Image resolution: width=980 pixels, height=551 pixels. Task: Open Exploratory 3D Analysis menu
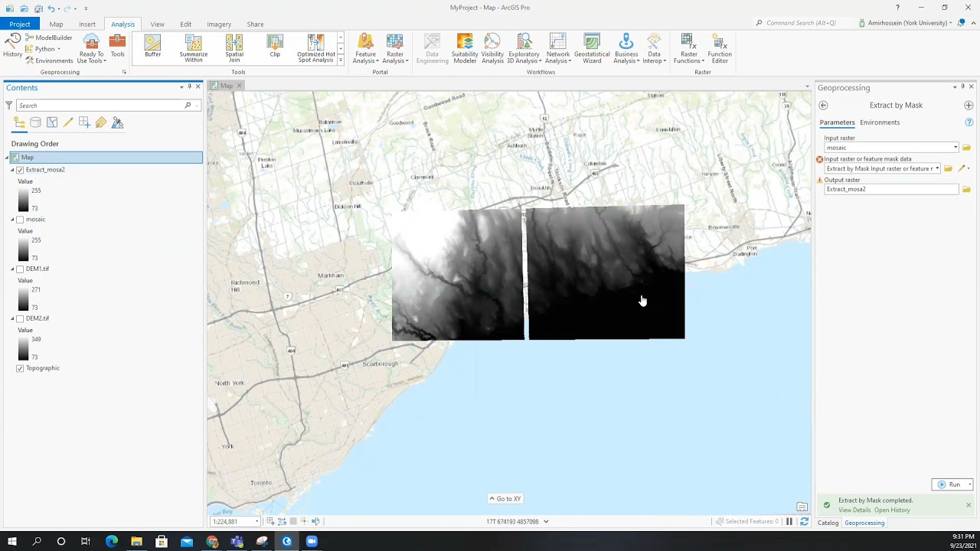pyautogui.click(x=524, y=49)
